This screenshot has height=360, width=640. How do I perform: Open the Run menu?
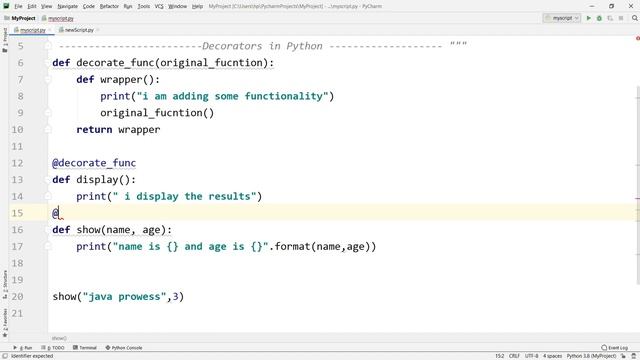click(128, 6)
